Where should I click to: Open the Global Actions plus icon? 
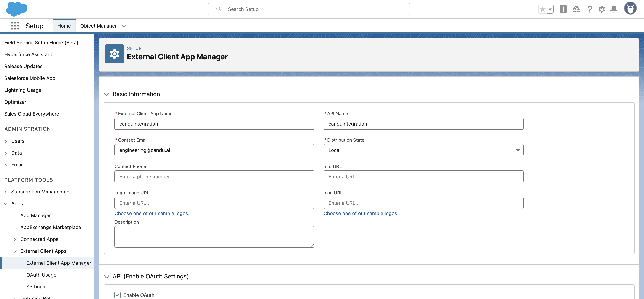point(563,9)
